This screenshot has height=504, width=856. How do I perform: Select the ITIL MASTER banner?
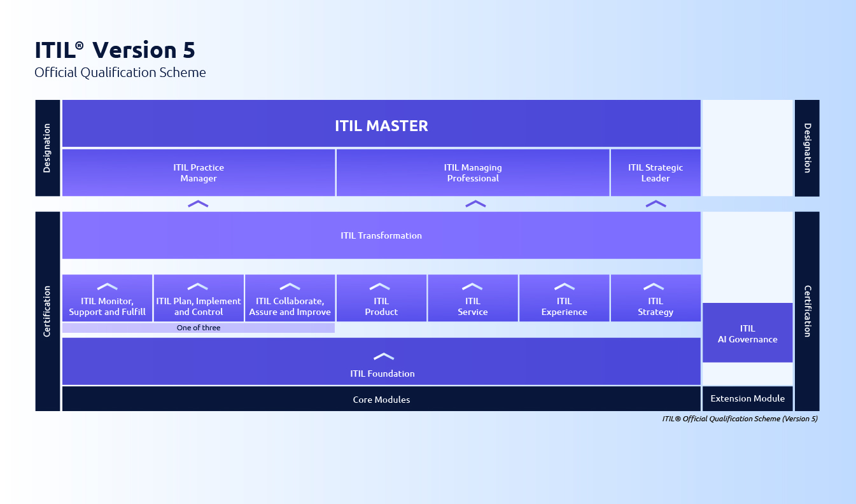(381, 125)
